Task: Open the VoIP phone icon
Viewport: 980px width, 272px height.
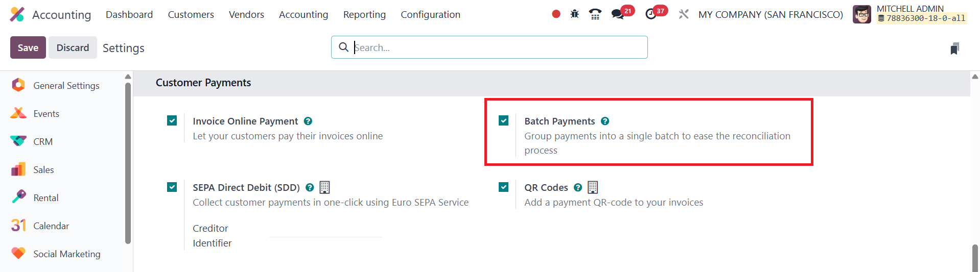Action: coord(595,14)
